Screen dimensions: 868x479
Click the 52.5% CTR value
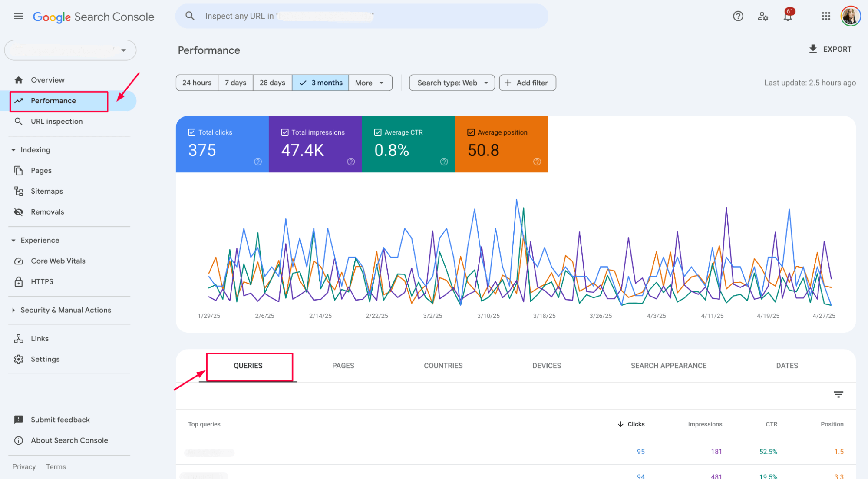[x=768, y=452]
